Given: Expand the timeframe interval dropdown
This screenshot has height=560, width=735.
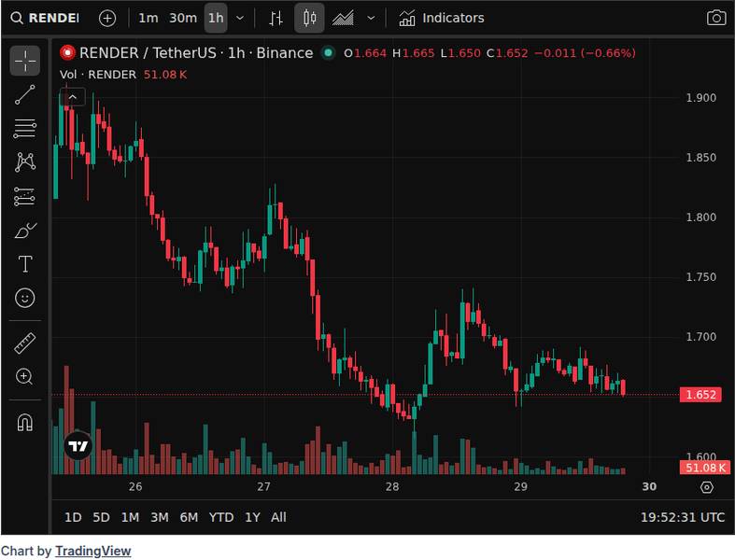Looking at the screenshot, I should (240, 19).
